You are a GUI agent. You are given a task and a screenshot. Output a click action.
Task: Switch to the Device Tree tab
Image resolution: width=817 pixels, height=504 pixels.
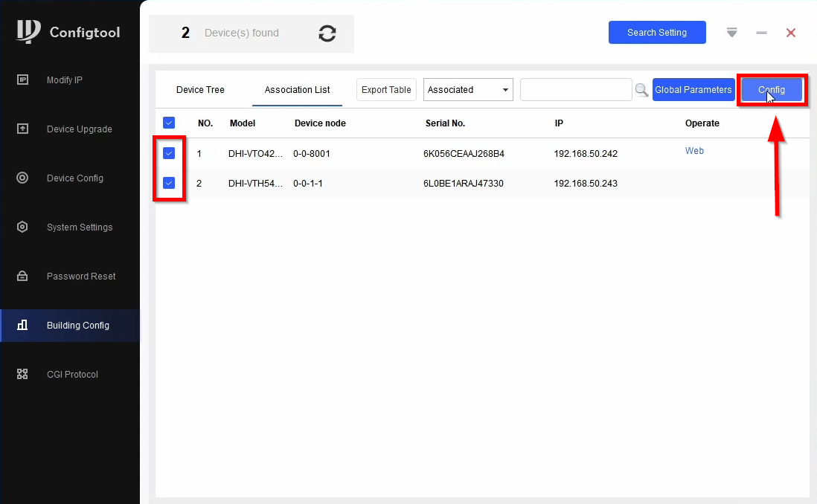(200, 89)
